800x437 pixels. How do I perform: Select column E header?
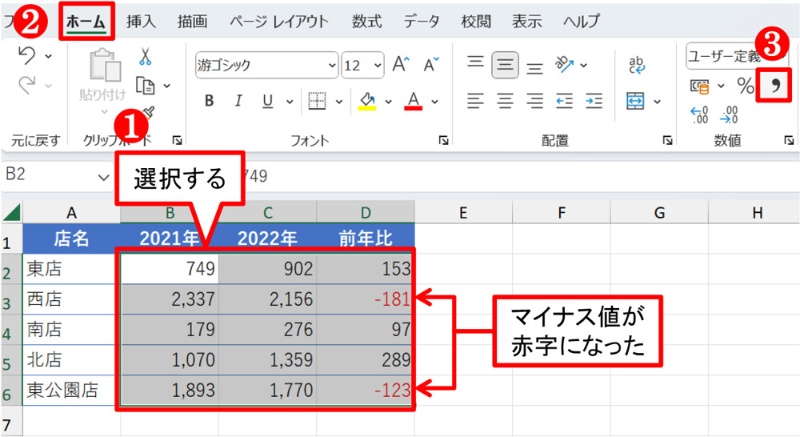(463, 212)
